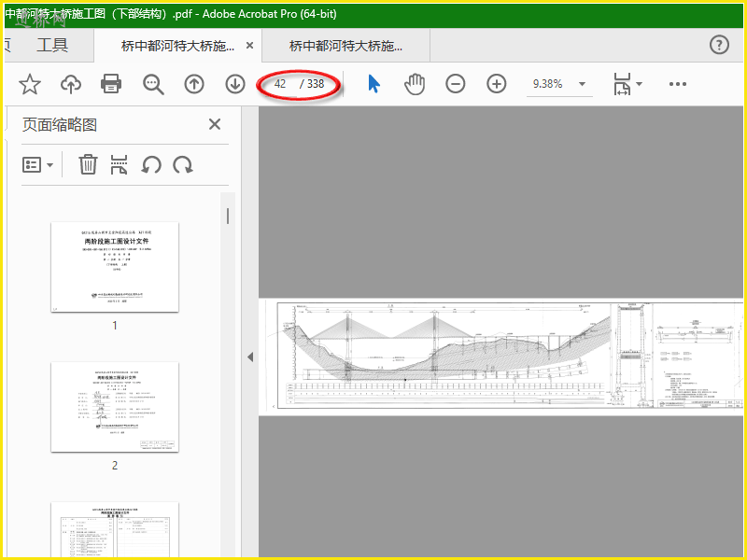The height and width of the screenshot is (560, 747).
Task: Click the cloud upload icon
Action: (71, 84)
